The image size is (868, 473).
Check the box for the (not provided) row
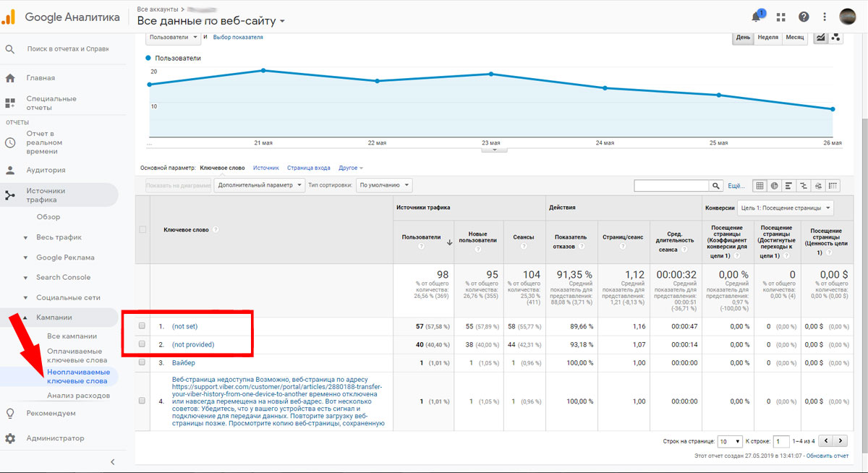click(142, 344)
